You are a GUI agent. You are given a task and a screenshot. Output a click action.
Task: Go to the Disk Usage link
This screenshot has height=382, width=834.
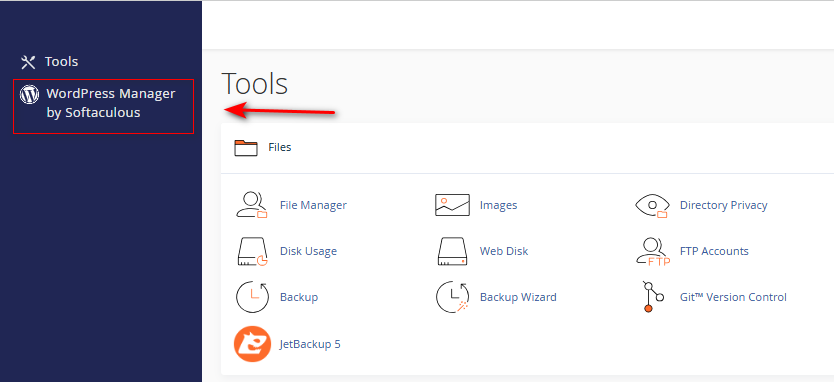(308, 251)
